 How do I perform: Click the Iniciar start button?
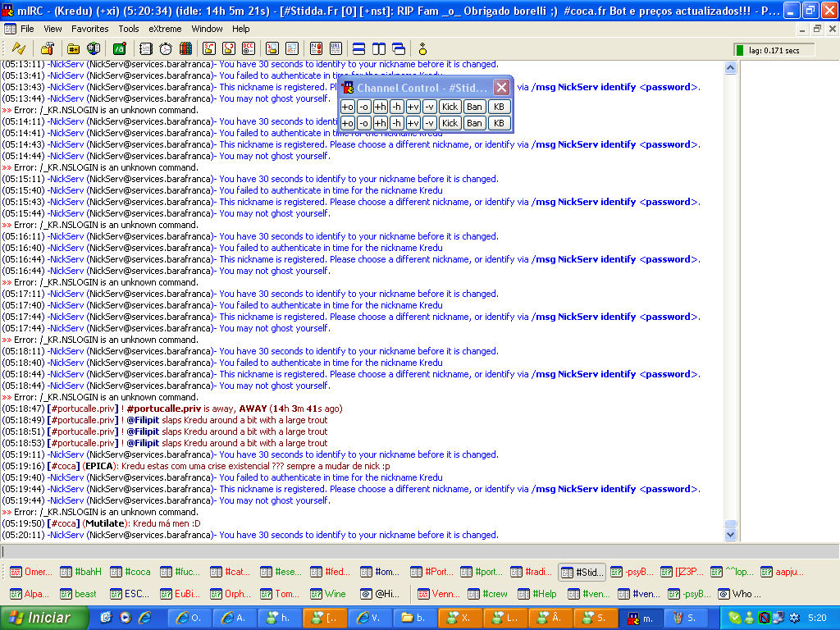(41, 618)
